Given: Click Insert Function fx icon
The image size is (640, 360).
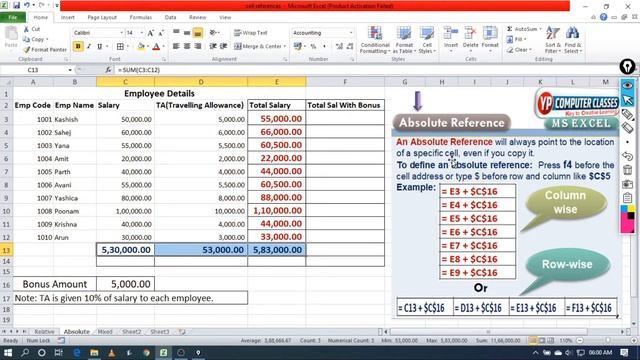Looking at the screenshot, I should (108, 70).
